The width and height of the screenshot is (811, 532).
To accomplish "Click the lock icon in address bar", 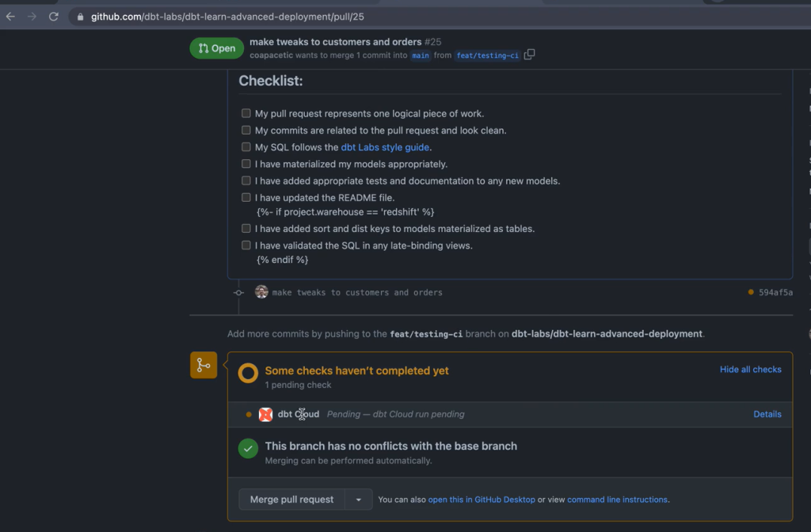I will pyautogui.click(x=80, y=17).
